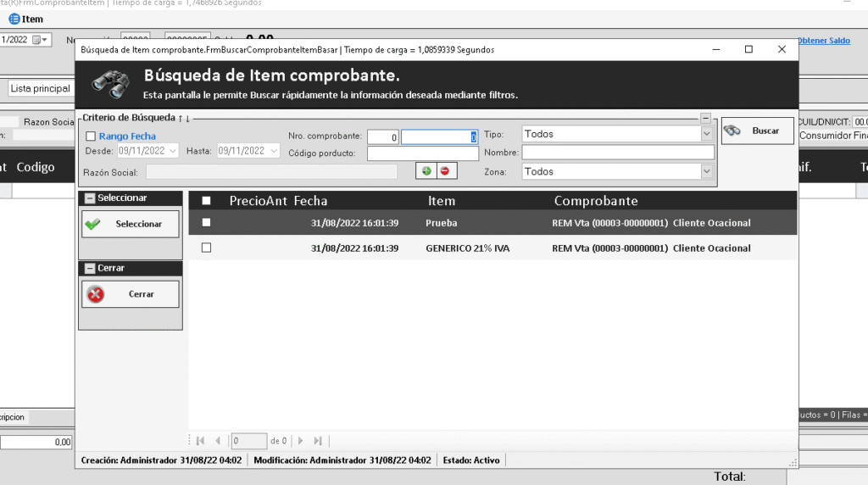The image size is (868, 485).
Task: Click the Seleccionar button with green checkmark
Action: pos(131,224)
